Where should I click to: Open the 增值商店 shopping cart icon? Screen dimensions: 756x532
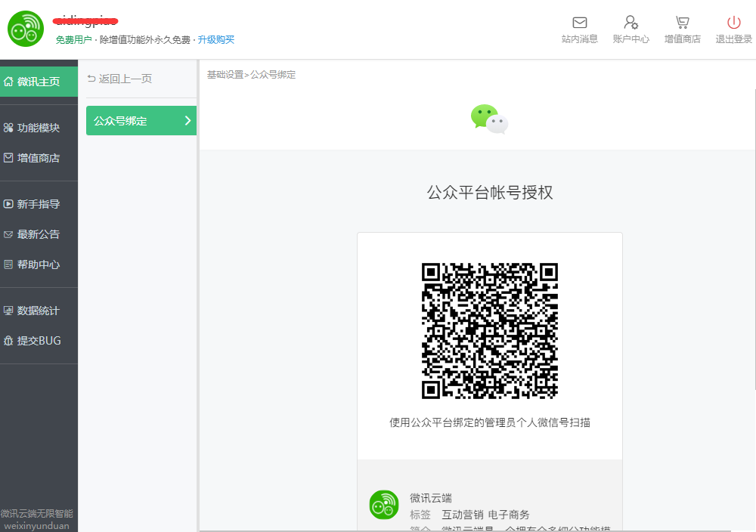pyautogui.click(x=682, y=23)
